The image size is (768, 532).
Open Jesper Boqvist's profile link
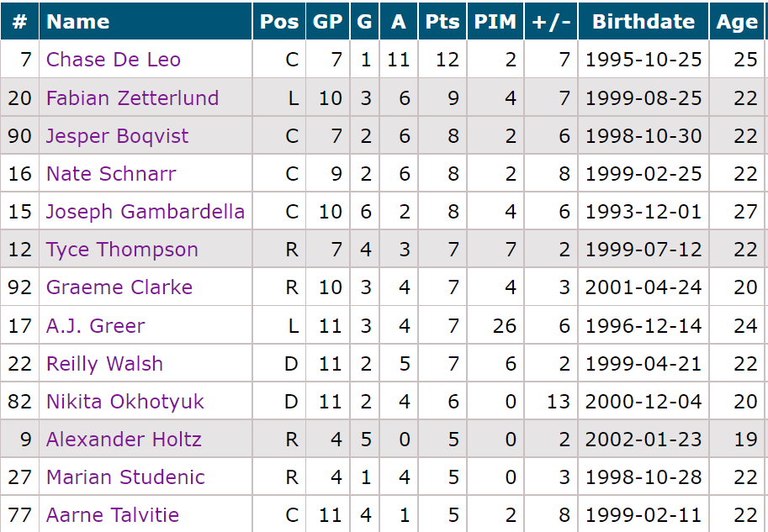[x=117, y=136]
